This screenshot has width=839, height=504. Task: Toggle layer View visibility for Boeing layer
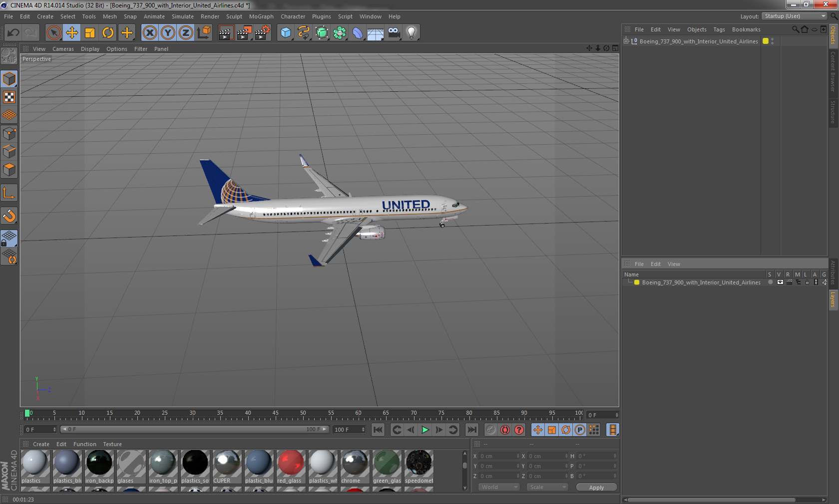click(780, 282)
